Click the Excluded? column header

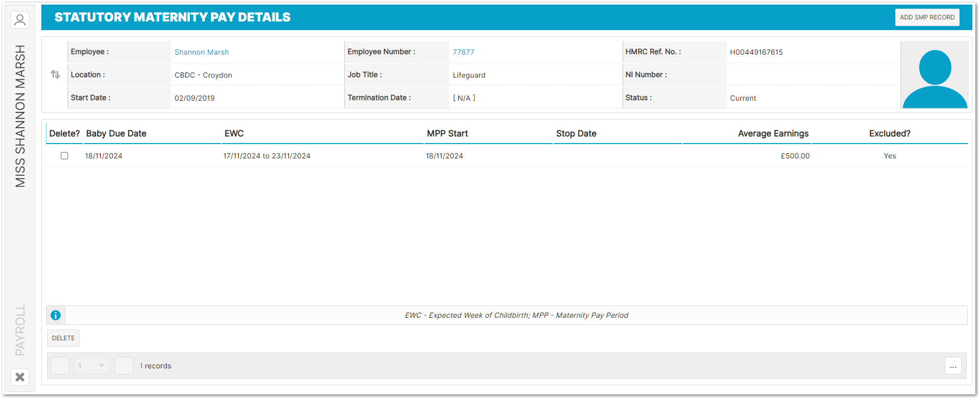coord(890,133)
